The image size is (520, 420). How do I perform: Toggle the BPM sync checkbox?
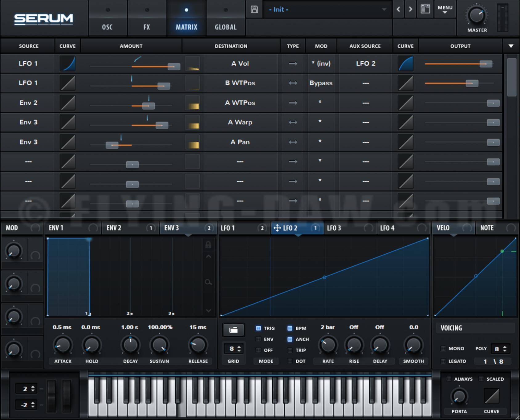290,328
